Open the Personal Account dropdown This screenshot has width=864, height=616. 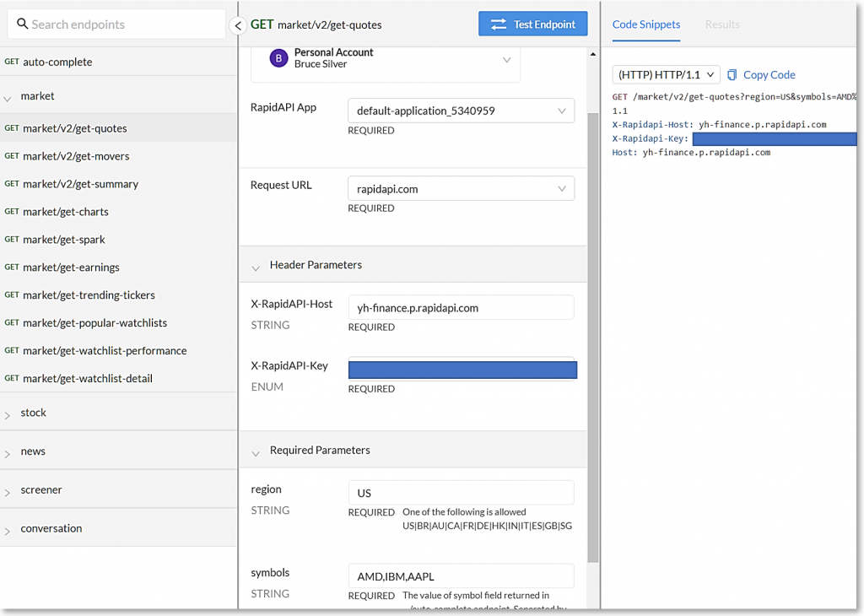click(506, 60)
